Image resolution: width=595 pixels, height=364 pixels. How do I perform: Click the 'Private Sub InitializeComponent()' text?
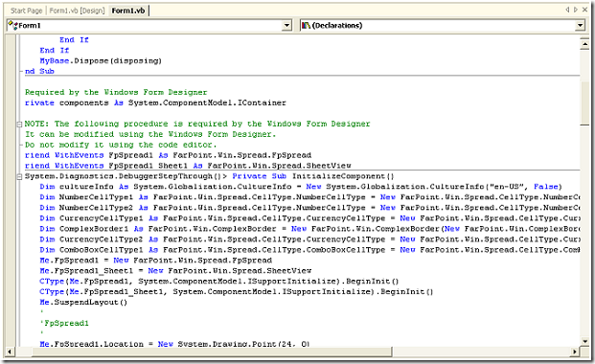point(313,176)
